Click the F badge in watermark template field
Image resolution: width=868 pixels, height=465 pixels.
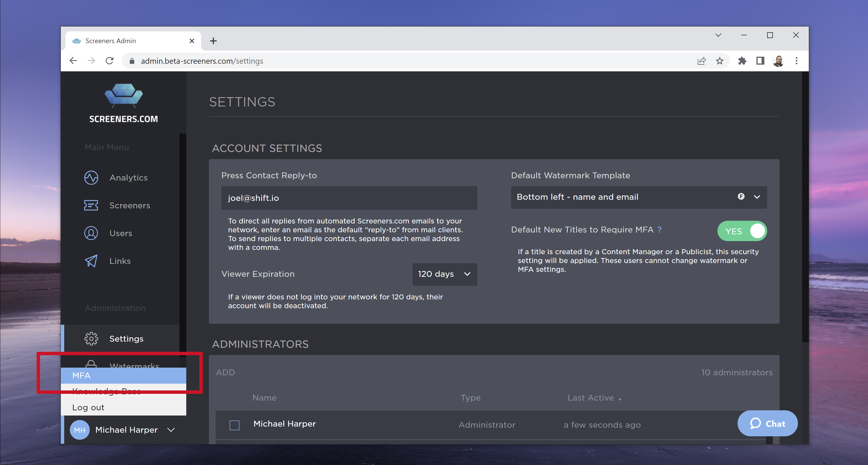point(741,197)
